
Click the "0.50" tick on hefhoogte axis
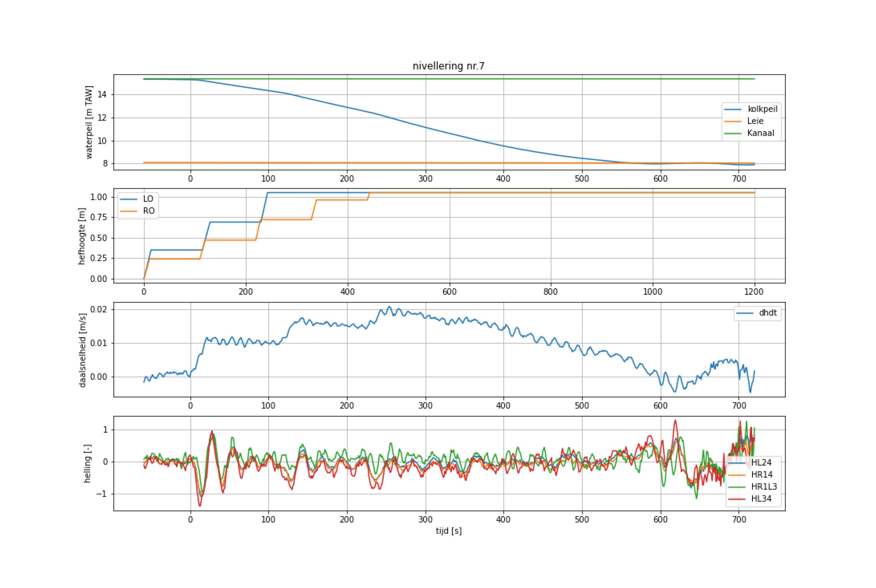99,238
